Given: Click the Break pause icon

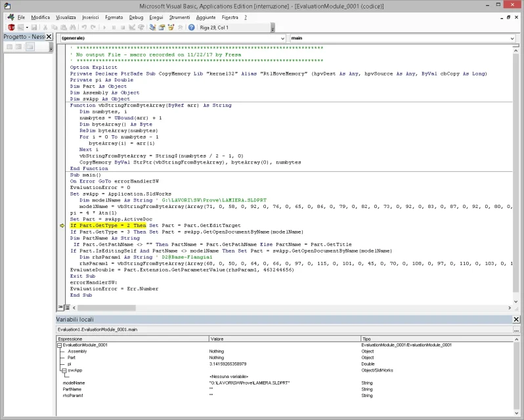Looking at the screenshot, I should click(114, 28).
